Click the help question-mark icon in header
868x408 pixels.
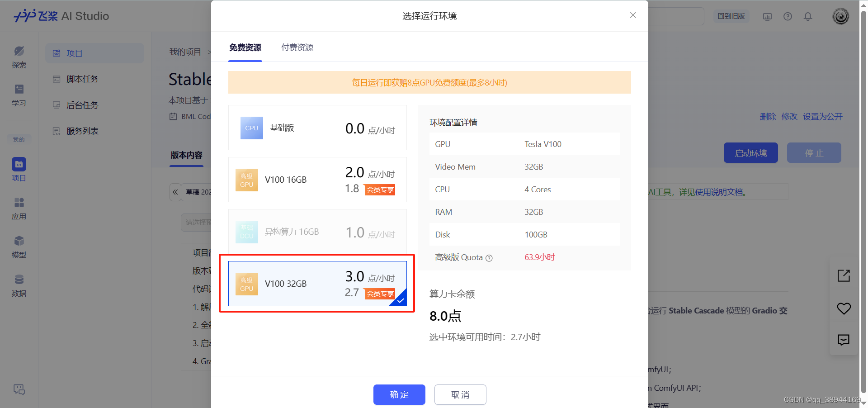[x=788, y=16]
